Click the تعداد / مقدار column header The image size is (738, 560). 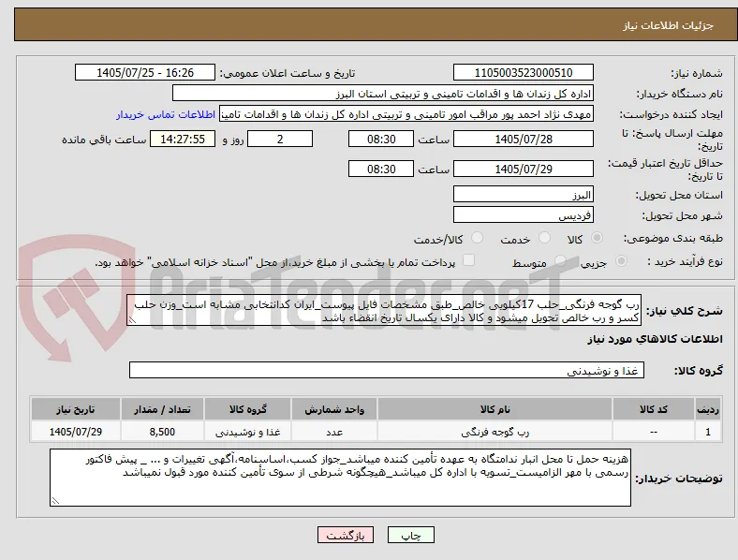tap(162, 409)
